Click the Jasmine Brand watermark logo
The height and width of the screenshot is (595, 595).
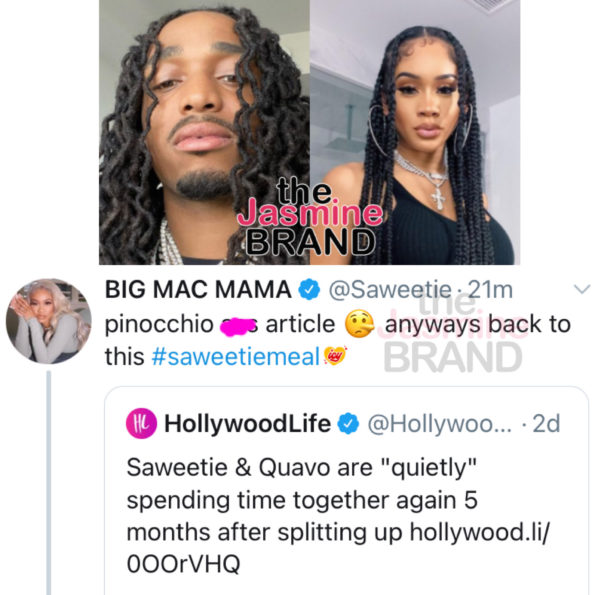pyautogui.click(x=310, y=217)
